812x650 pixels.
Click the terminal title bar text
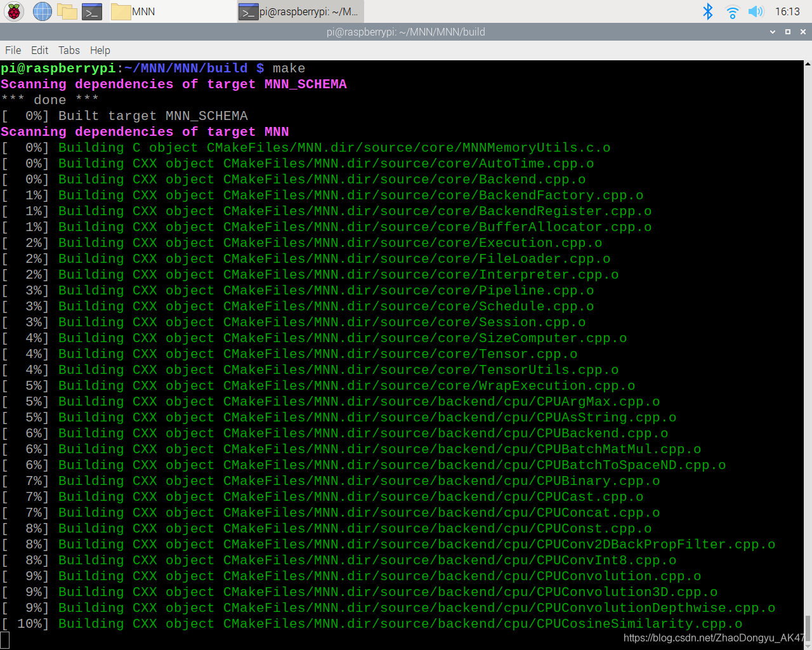[406, 32]
